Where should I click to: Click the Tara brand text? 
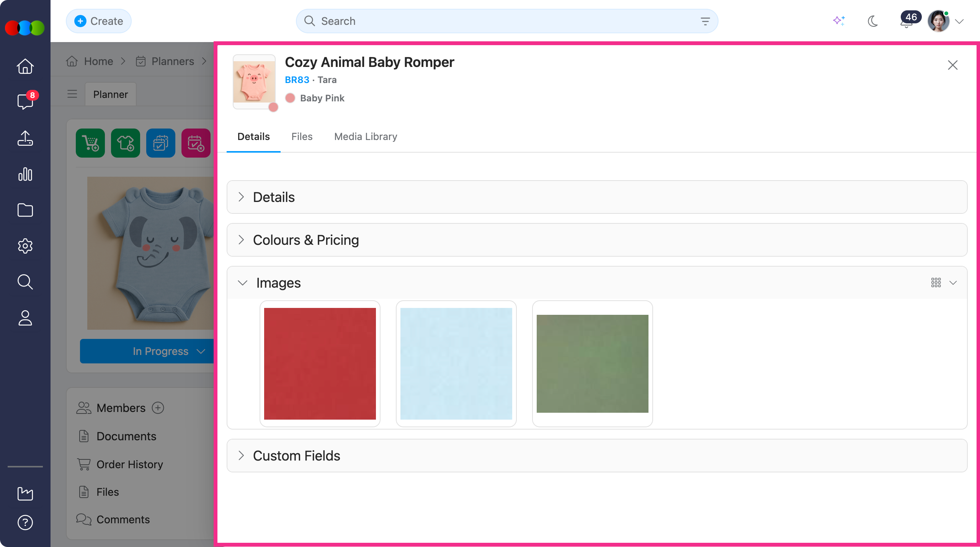[327, 80]
